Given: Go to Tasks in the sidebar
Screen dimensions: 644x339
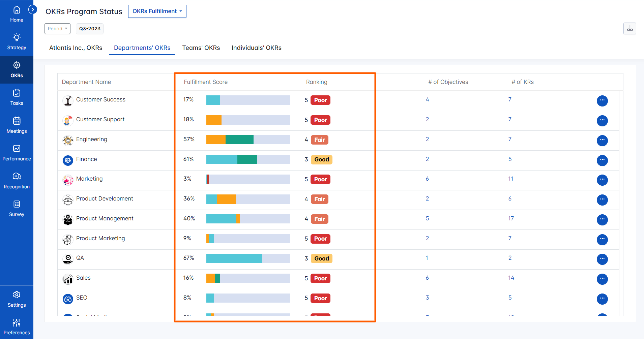Looking at the screenshot, I should 17,97.
